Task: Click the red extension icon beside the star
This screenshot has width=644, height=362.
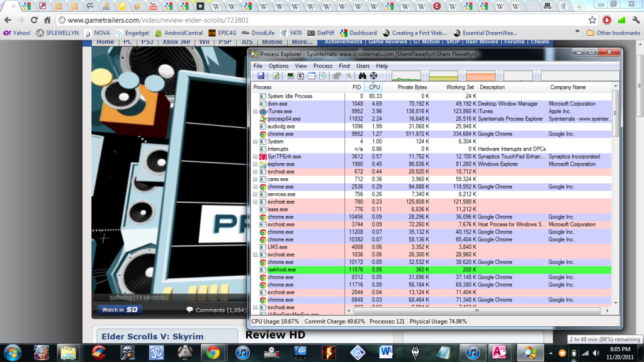Action: pyautogui.click(x=607, y=20)
